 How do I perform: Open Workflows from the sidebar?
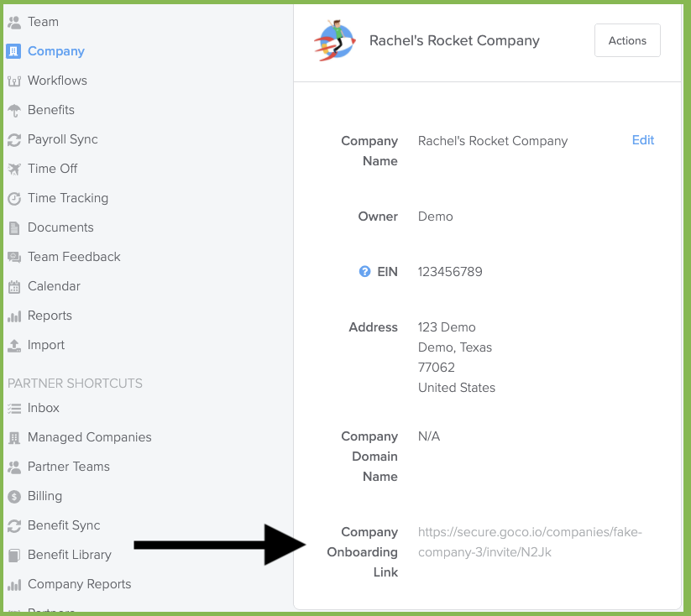pos(57,81)
